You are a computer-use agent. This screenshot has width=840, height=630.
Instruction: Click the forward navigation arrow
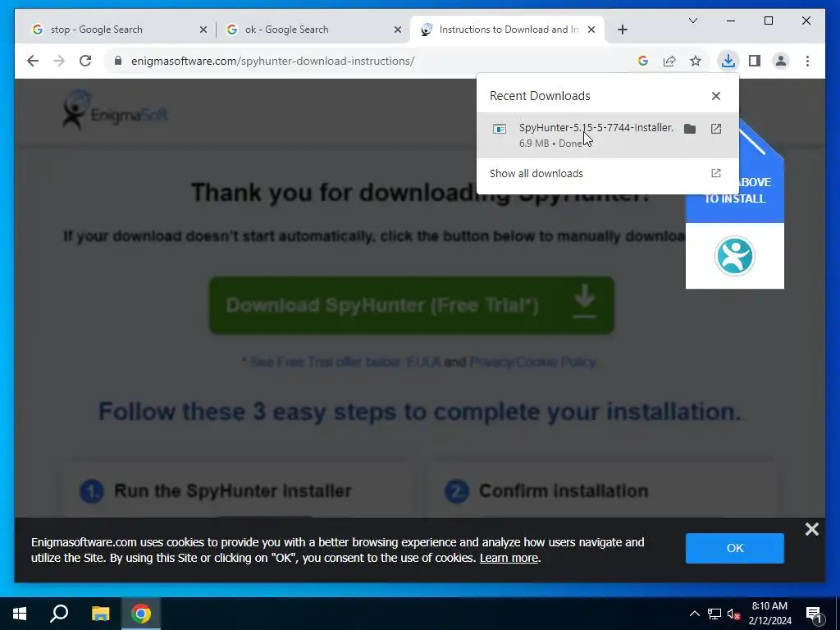pos(59,61)
